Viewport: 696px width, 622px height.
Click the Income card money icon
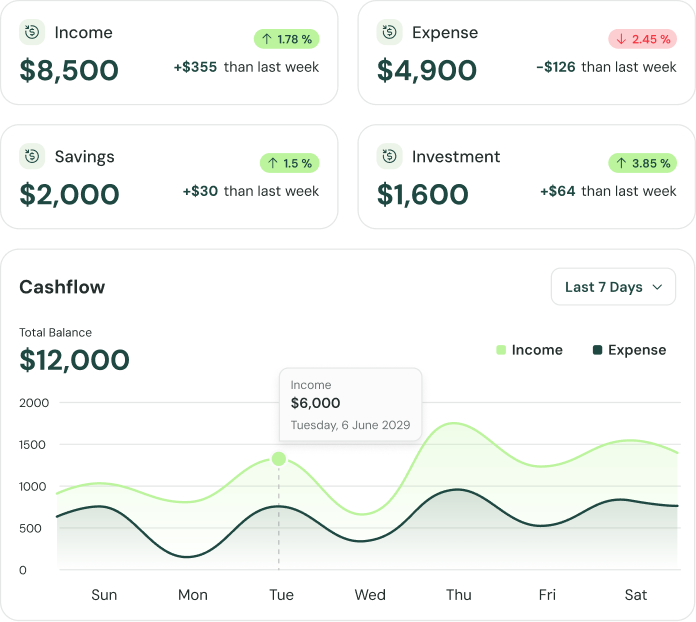[x=32, y=32]
